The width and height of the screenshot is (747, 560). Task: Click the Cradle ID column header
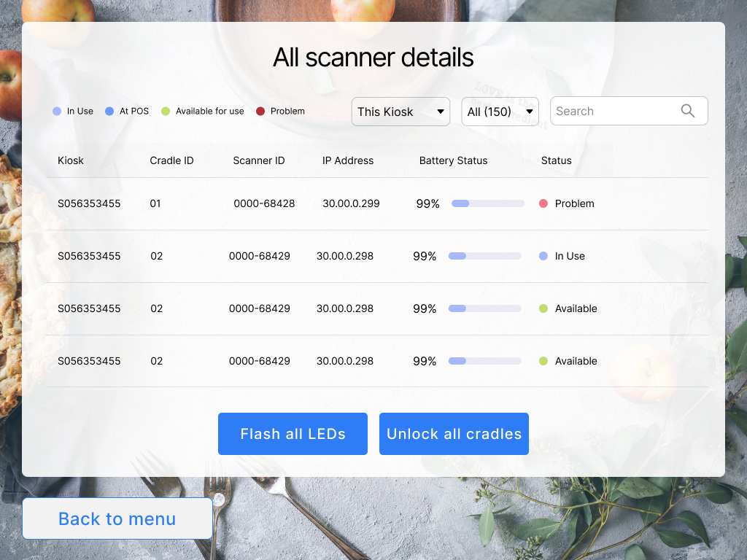(171, 160)
